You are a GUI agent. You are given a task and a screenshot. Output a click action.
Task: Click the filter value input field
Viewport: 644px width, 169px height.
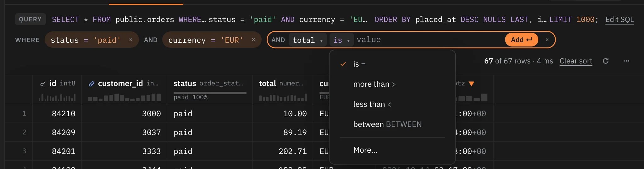pyautogui.click(x=429, y=40)
